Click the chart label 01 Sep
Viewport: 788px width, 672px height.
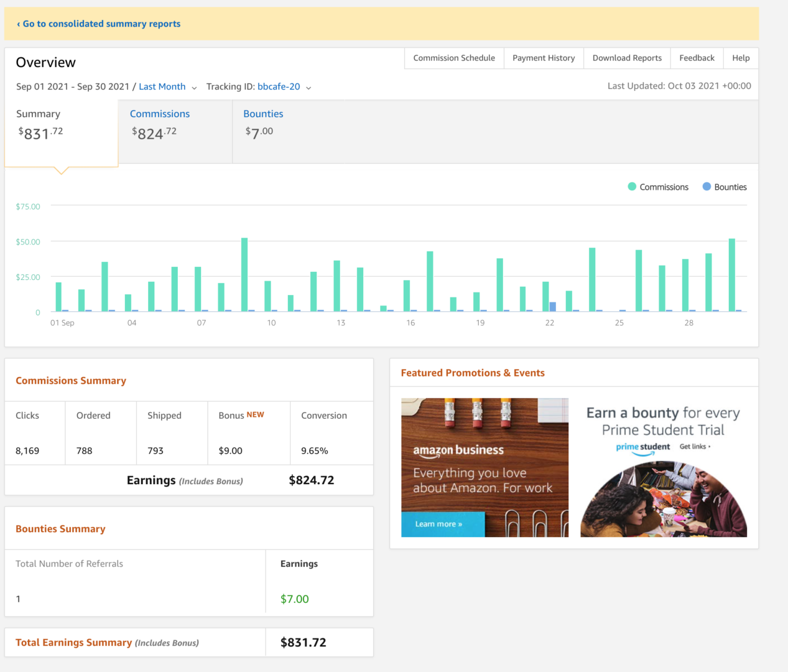(62, 323)
